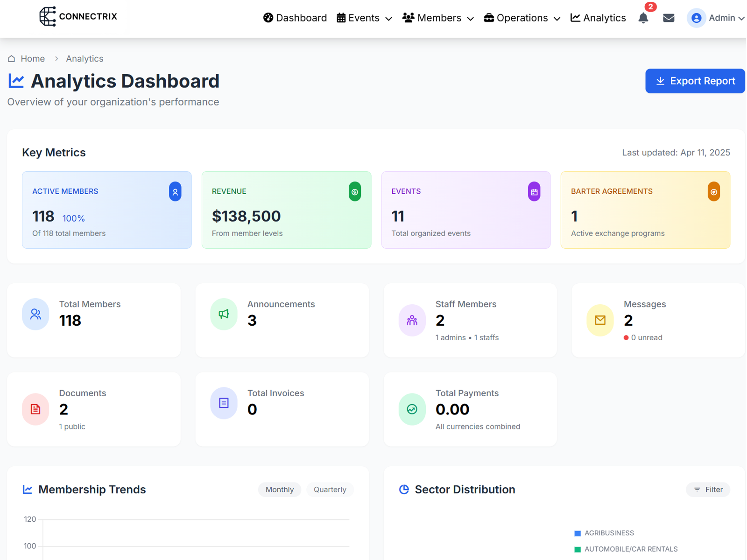
Task: Click the Admin avatar icon
Action: tap(696, 18)
